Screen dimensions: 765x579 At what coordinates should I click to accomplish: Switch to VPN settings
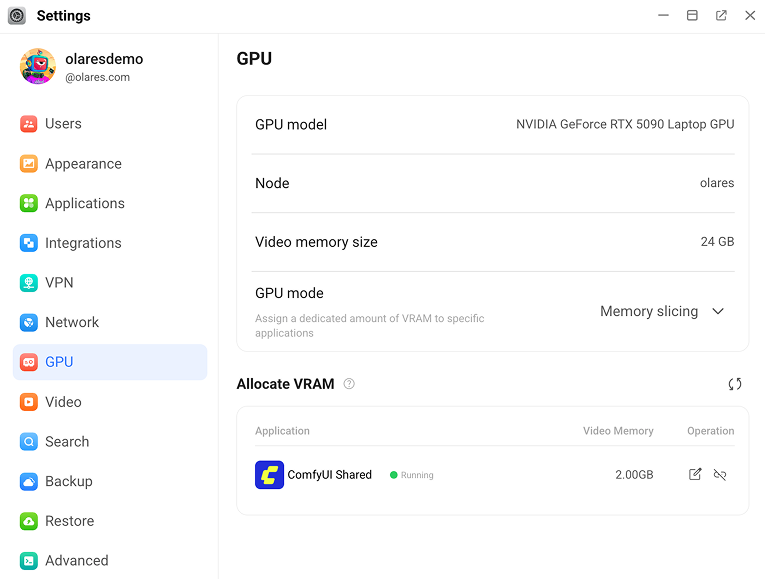point(59,283)
